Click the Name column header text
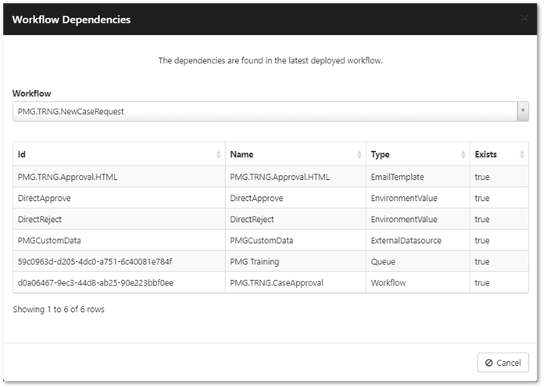Viewport: 544px width, 388px height. point(241,154)
